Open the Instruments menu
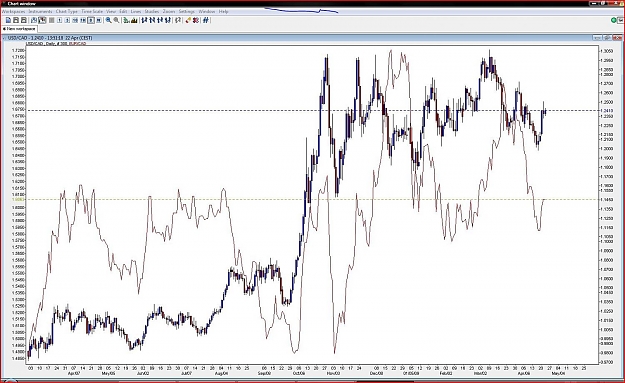 40,12
